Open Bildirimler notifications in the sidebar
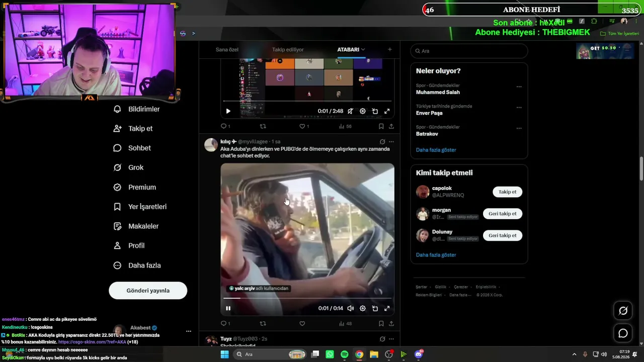This screenshot has width=644, height=362. coord(137,109)
